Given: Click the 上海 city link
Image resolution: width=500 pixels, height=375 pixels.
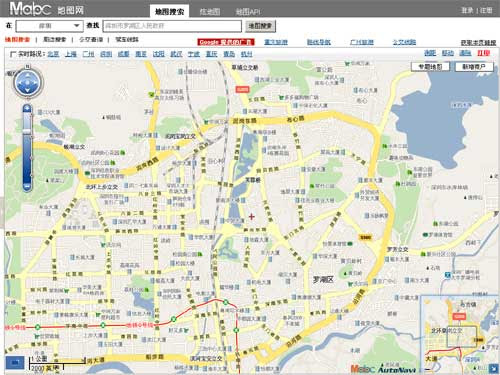Looking at the screenshot, I should [x=71, y=54].
